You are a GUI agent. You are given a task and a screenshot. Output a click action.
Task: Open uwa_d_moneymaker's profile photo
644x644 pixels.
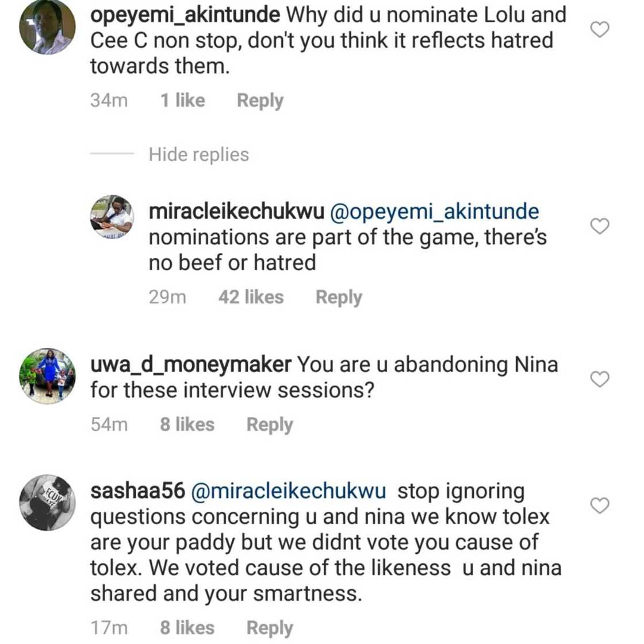48,377
